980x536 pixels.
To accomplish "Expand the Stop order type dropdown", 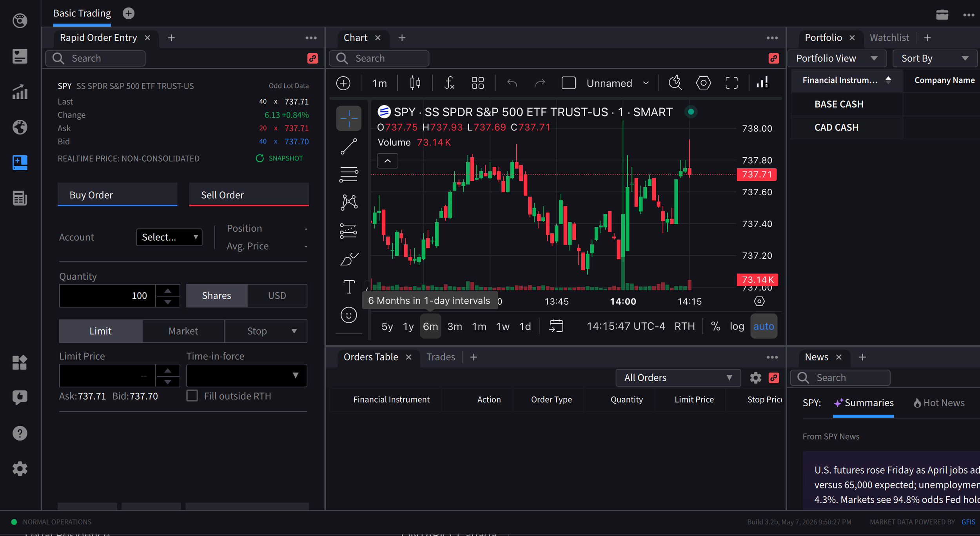I will 294,331.
